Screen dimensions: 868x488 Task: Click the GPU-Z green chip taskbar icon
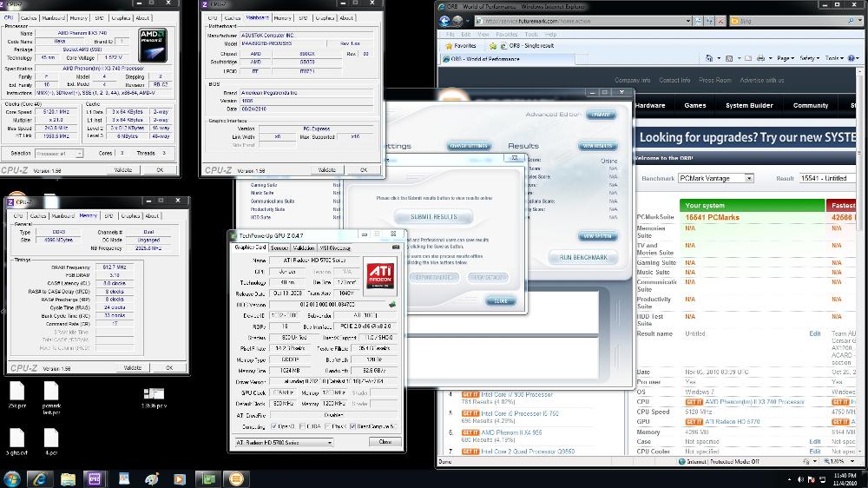pyautogui.click(x=208, y=478)
